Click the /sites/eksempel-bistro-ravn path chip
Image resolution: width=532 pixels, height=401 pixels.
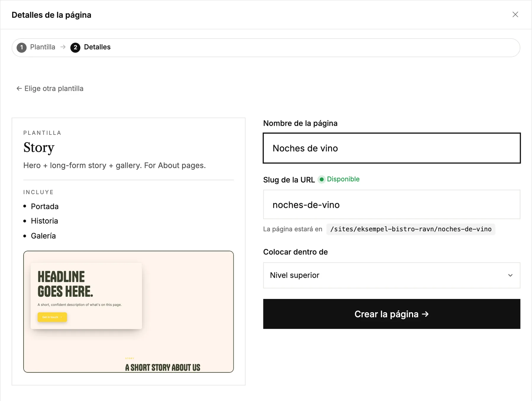click(x=411, y=229)
